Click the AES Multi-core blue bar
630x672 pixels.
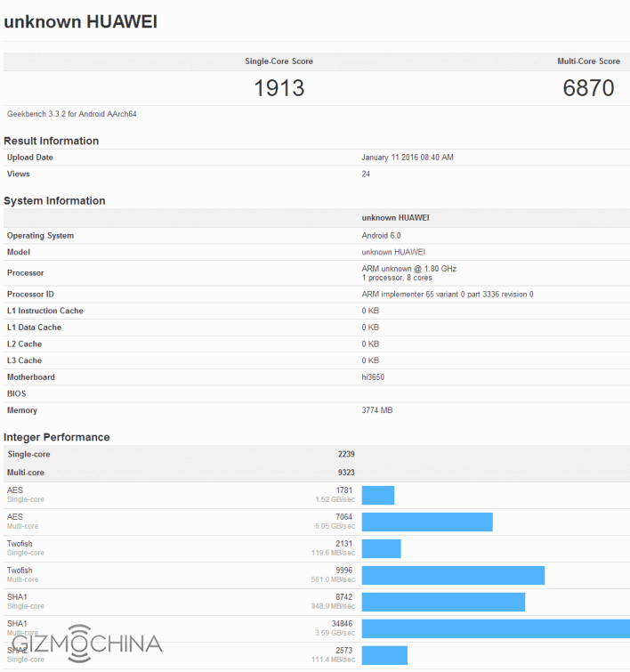pos(427,522)
